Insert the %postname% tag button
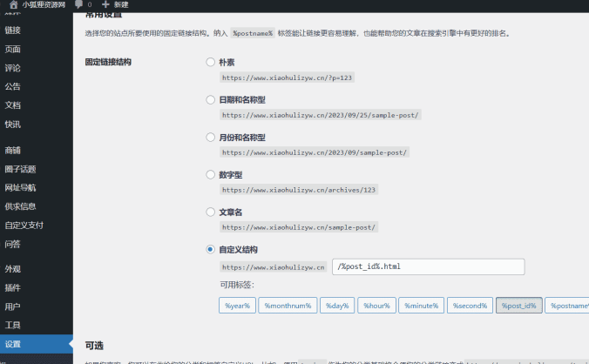This screenshot has height=364, width=589. [567, 306]
